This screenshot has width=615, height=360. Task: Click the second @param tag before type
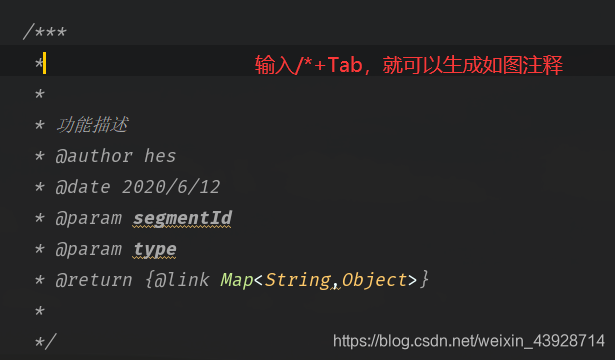[x=89, y=249]
